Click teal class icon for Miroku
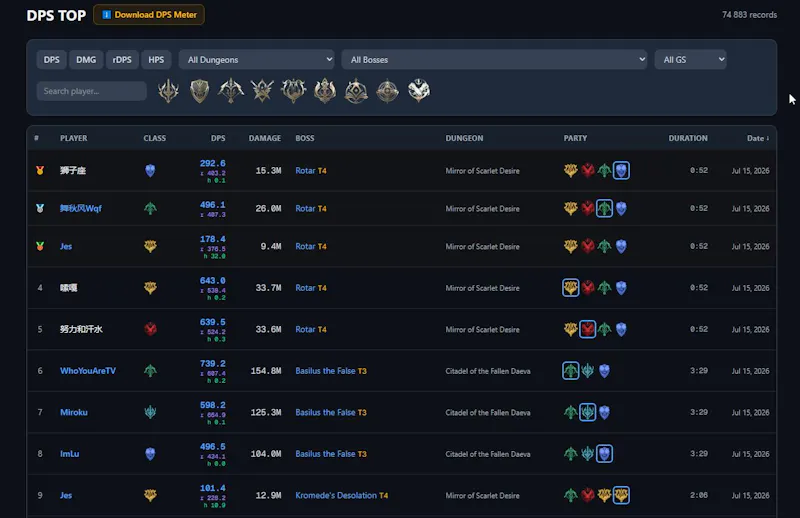This screenshot has height=518, width=800. pyautogui.click(x=150, y=412)
